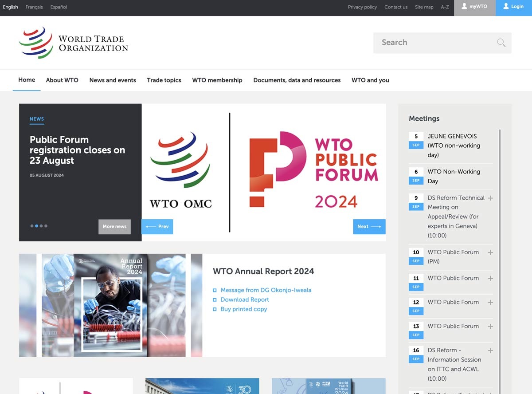Click the Login button with person icon
This screenshot has height=394, width=532.
tap(513, 7)
